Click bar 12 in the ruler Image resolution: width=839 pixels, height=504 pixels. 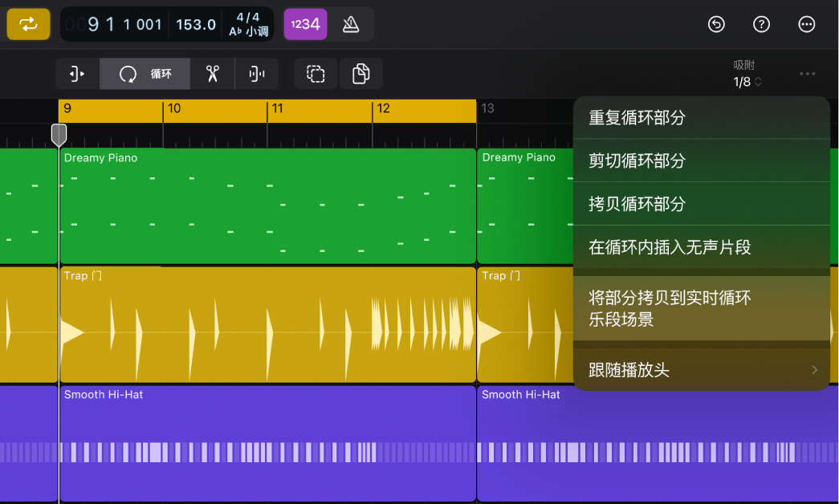coord(383,108)
